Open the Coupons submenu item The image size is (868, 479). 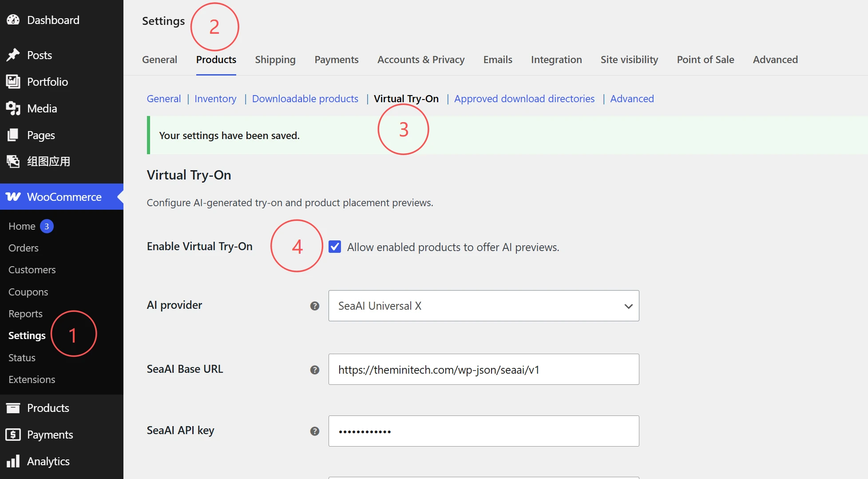pos(28,292)
